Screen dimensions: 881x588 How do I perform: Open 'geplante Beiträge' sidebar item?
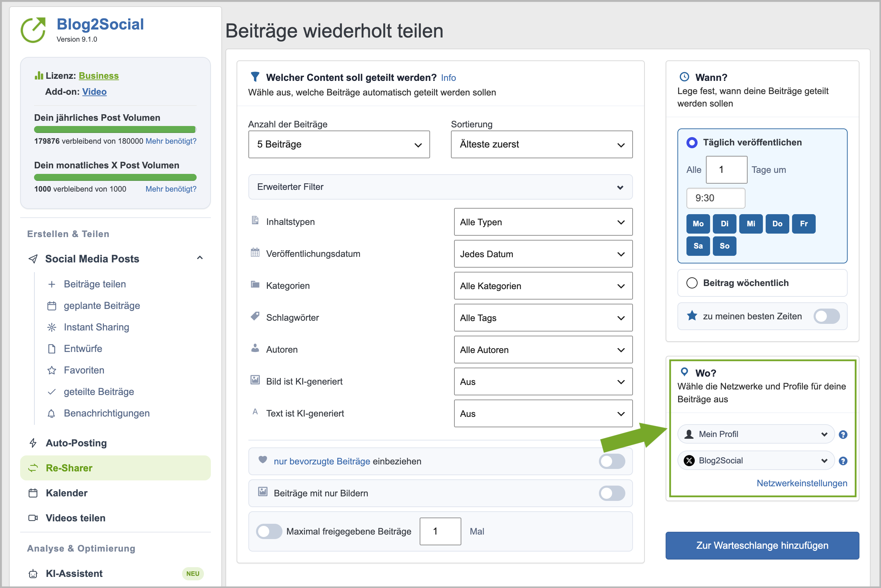tap(102, 305)
